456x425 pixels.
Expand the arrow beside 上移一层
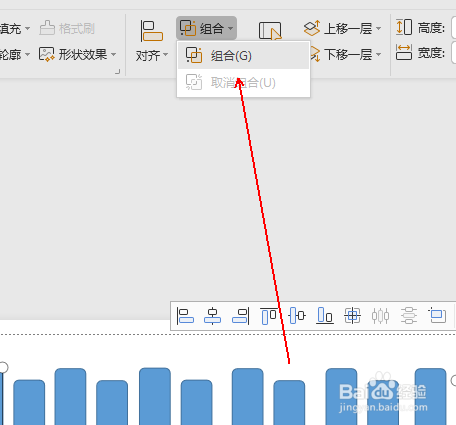pos(378,29)
